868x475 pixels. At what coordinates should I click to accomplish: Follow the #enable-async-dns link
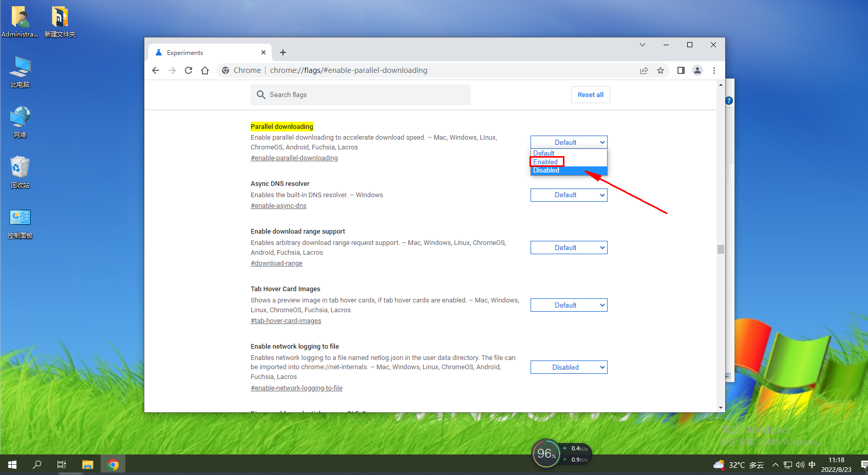[x=278, y=206]
